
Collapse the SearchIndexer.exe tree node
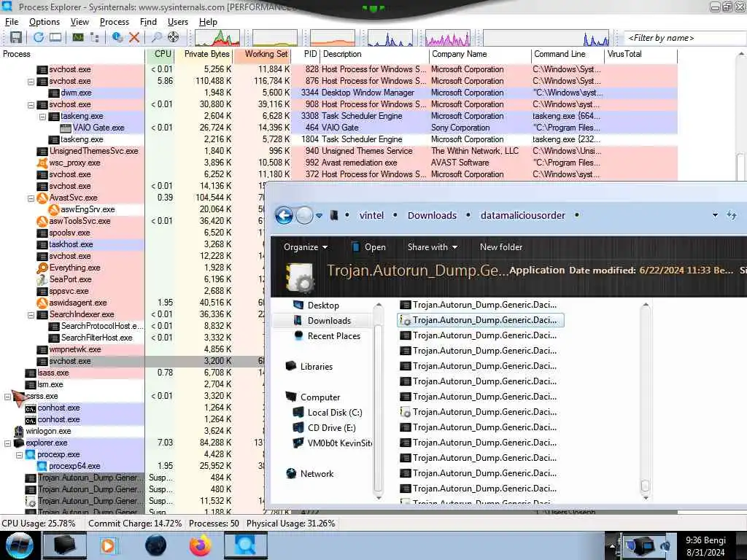point(31,315)
